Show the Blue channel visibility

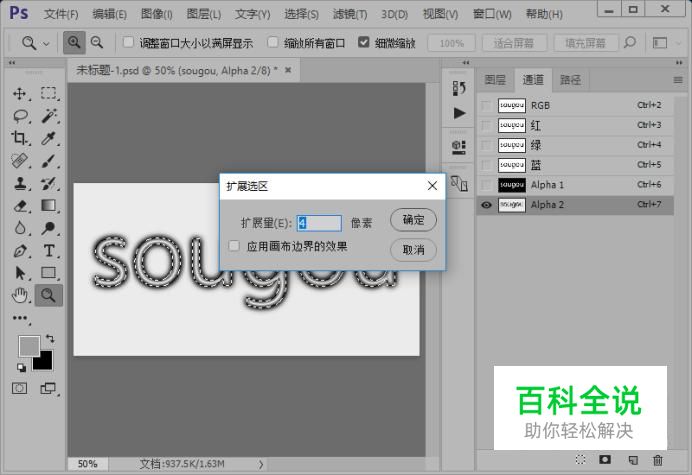coord(486,165)
